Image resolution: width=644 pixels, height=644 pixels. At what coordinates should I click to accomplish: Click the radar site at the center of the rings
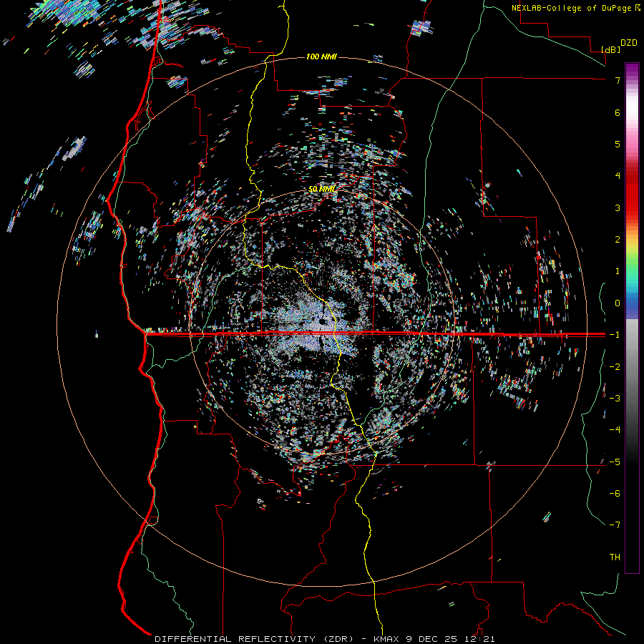click(323, 321)
